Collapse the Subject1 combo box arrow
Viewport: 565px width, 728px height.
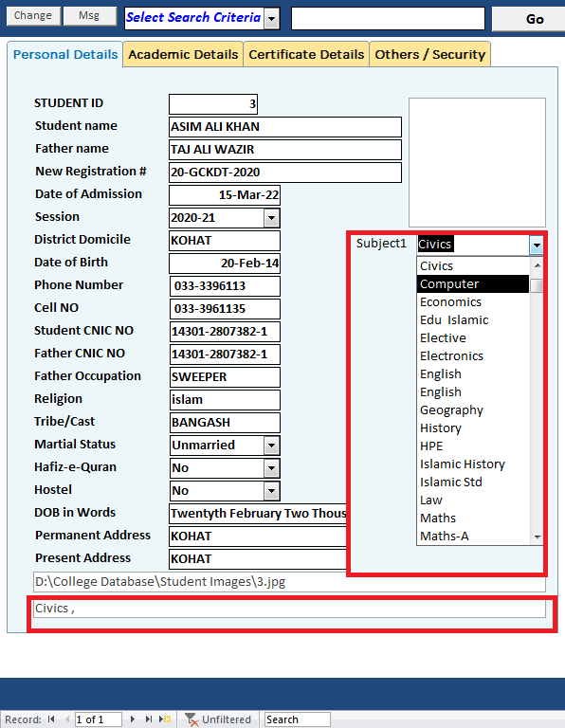(537, 245)
